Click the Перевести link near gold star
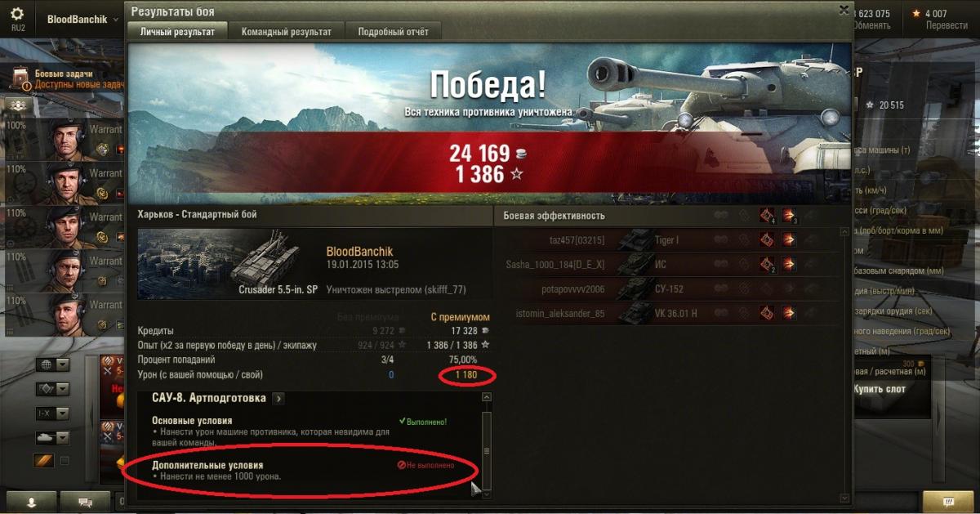Viewport: 980px width, 514px height. click(x=947, y=25)
